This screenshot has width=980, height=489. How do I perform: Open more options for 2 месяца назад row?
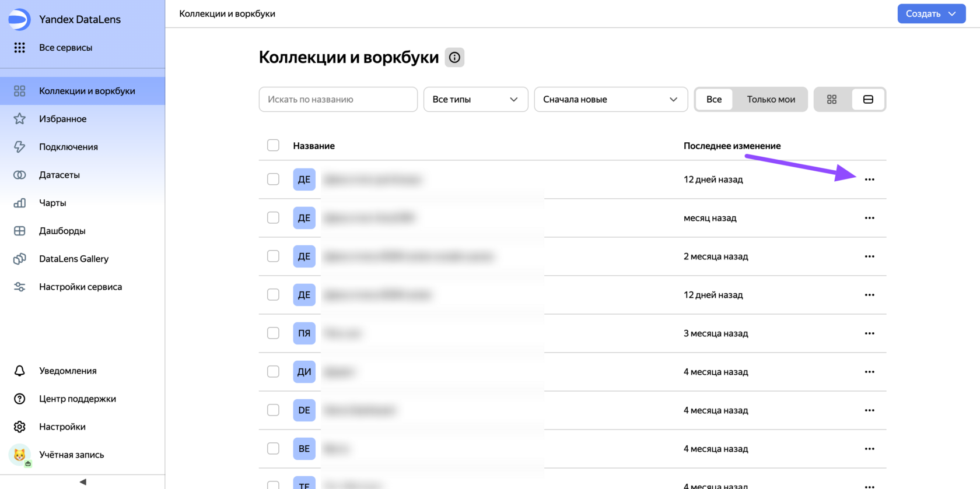[x=869, y=256]
